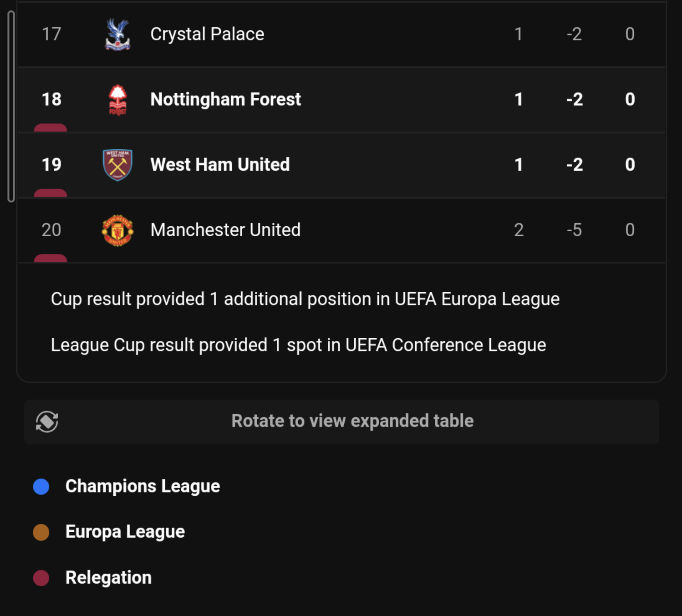This screenshot has width=682, height=616.
Task: Click the Nottingham Forest club crest
Action: [118, 100]
